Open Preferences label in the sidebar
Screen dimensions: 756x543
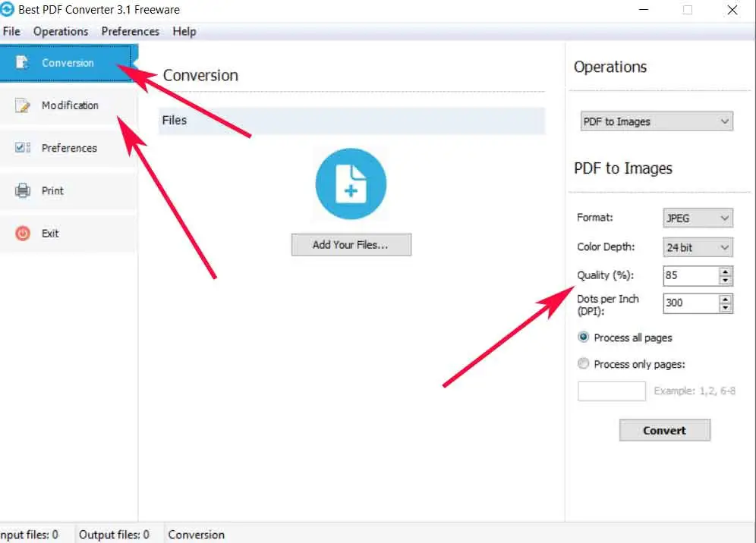[x=69, y=148]
